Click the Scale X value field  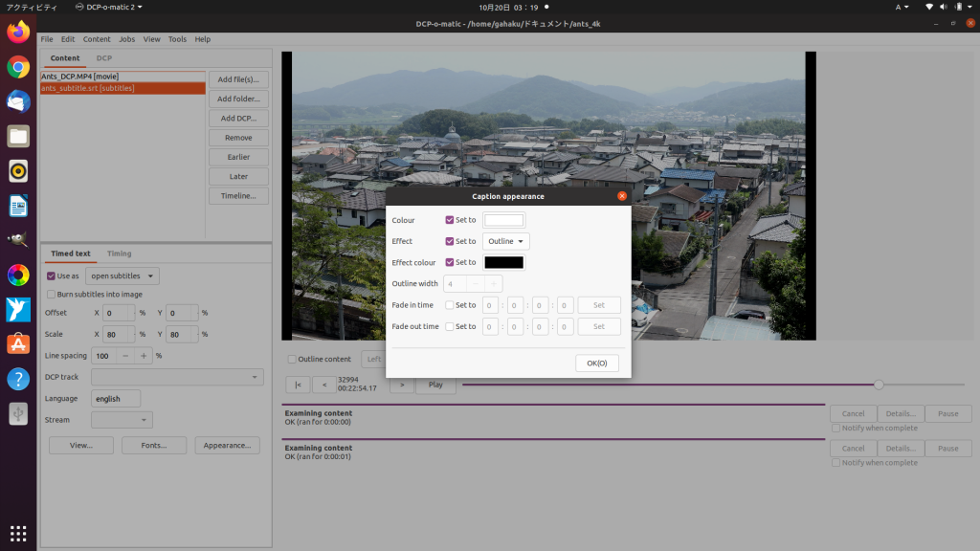click(x=116, y=334)
